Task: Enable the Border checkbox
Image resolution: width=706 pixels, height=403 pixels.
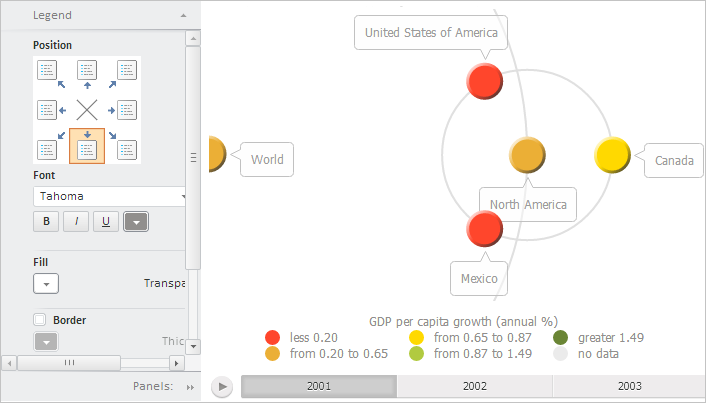Action: pyautogui.click(x=40, y=320)
